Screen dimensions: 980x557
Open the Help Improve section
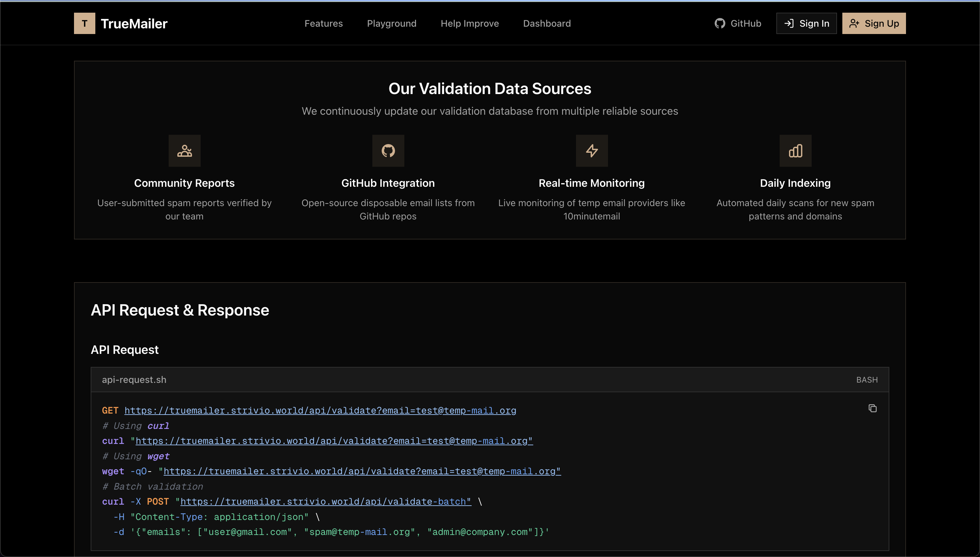point(469,23)
